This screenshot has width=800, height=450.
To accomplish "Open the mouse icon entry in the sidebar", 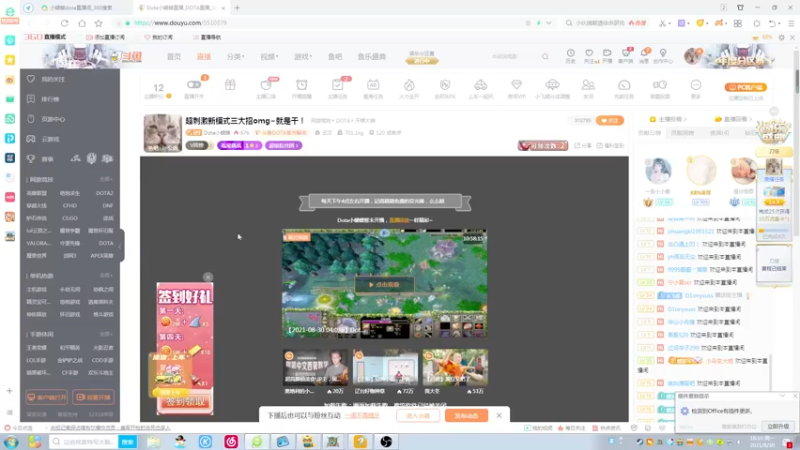I will click(31, 119).
